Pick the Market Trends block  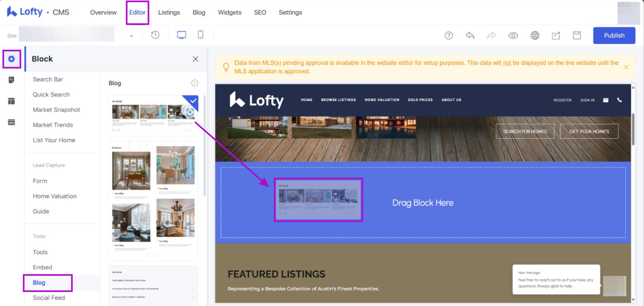point(53,125)
